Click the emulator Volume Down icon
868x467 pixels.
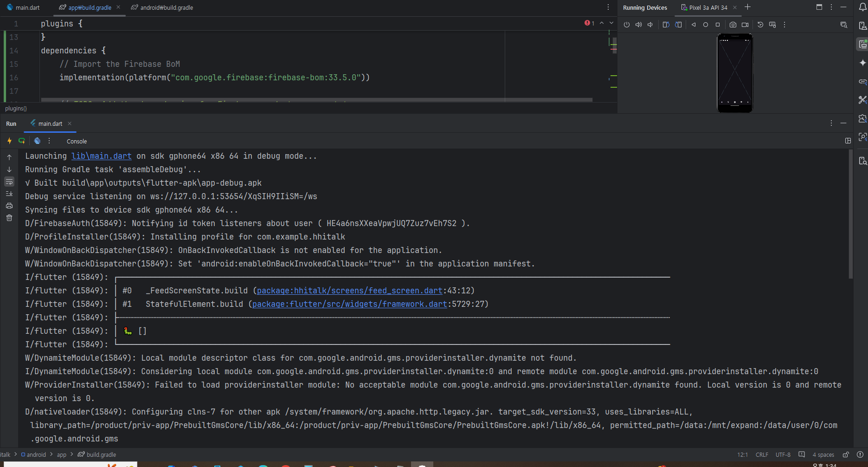click(650, 25)
